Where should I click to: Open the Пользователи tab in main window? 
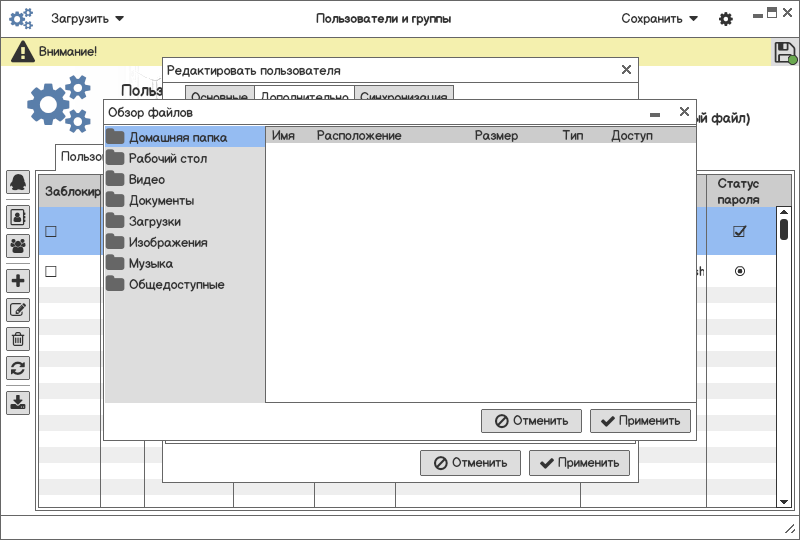pos(81,157)
